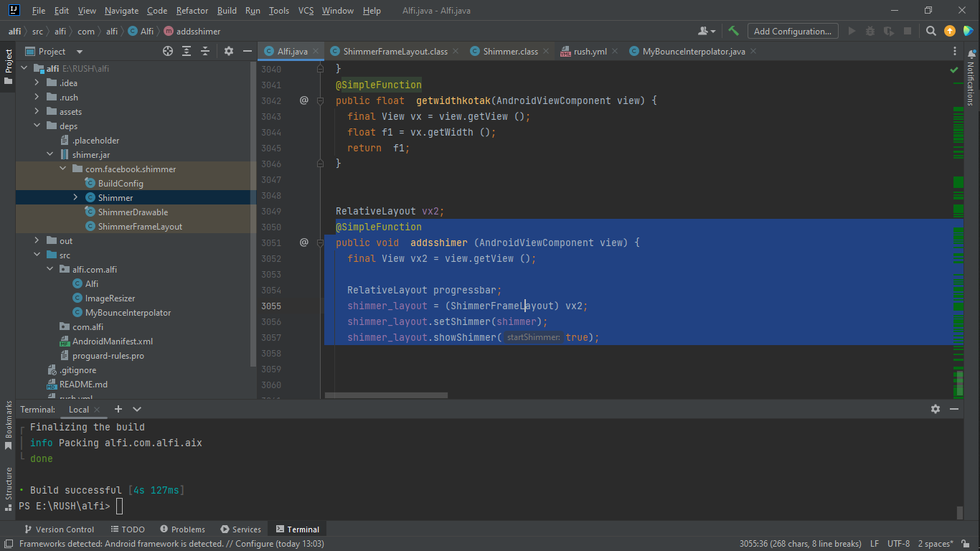The width and height of the screenshot is (980, 551).
Task: Expand the assets folder
Action: [37, 112]
